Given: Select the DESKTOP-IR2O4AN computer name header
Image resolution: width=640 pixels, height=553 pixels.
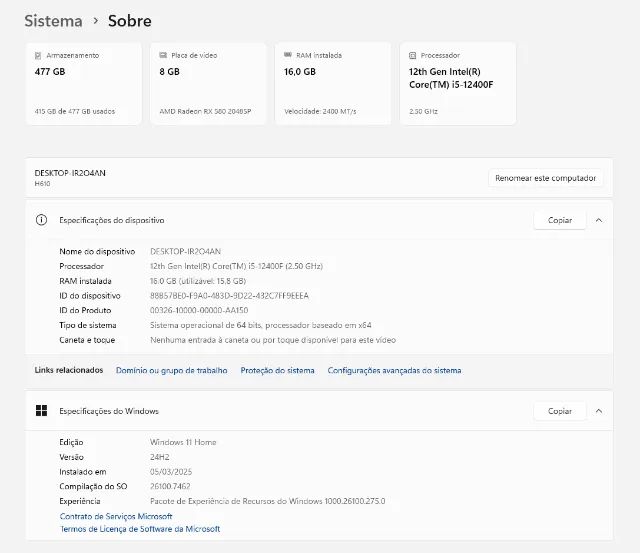Looking at the screenshot, I should [70, 173].
